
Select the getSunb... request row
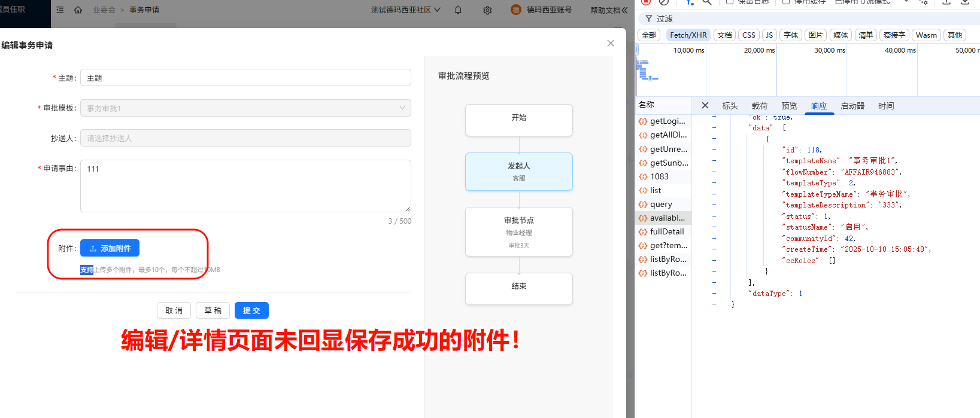(x=663, y=163)
